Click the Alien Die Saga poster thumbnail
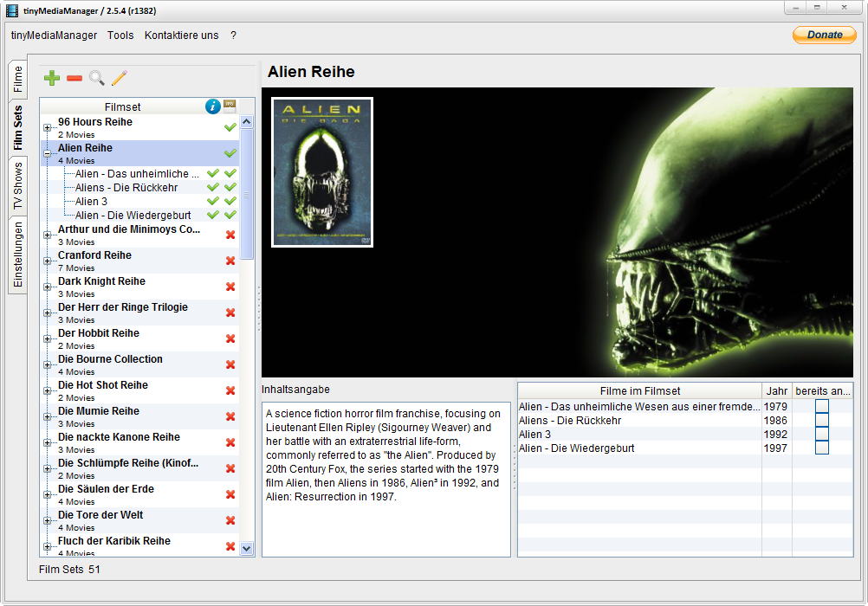This screenshot has height=606, width=868. pyautogui.click(x=322, y=172)
